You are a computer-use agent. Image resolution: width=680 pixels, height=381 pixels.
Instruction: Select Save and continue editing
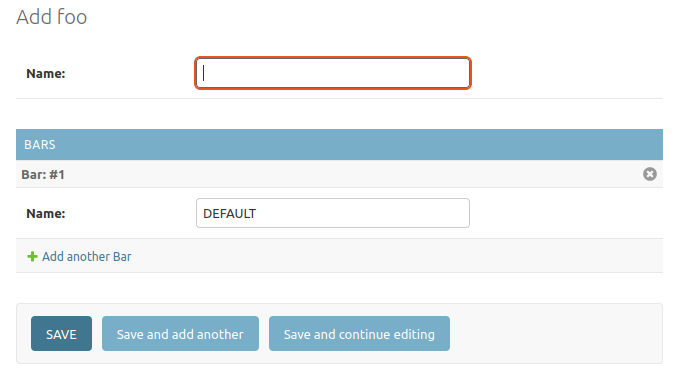[359, 333]
